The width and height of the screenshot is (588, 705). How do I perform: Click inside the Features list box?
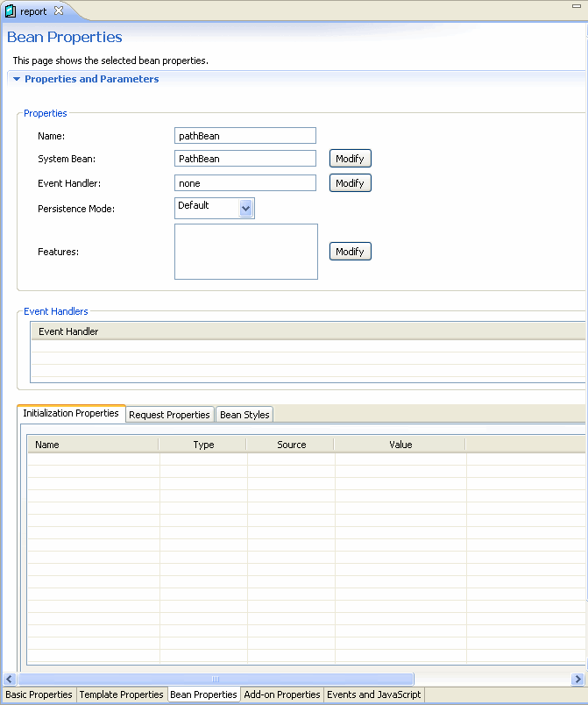(x=246, y=252)
